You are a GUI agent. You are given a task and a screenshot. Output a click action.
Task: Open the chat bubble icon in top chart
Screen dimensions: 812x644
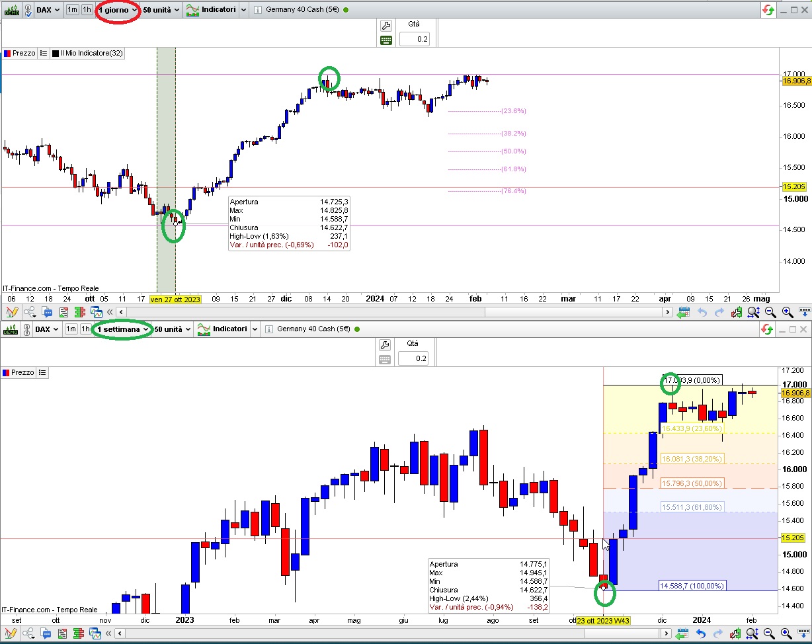coord(47,312)
